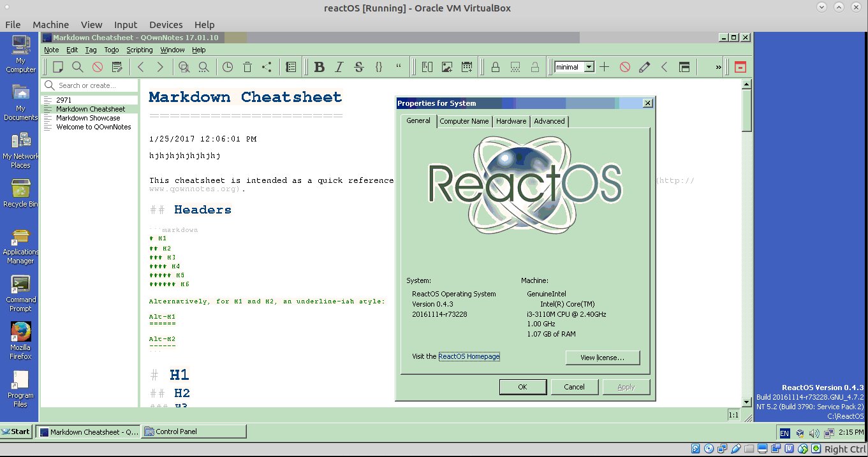Click the red remove-note toolbar icon
Viewport: 868px width, 457px height.
coord(97,67)
